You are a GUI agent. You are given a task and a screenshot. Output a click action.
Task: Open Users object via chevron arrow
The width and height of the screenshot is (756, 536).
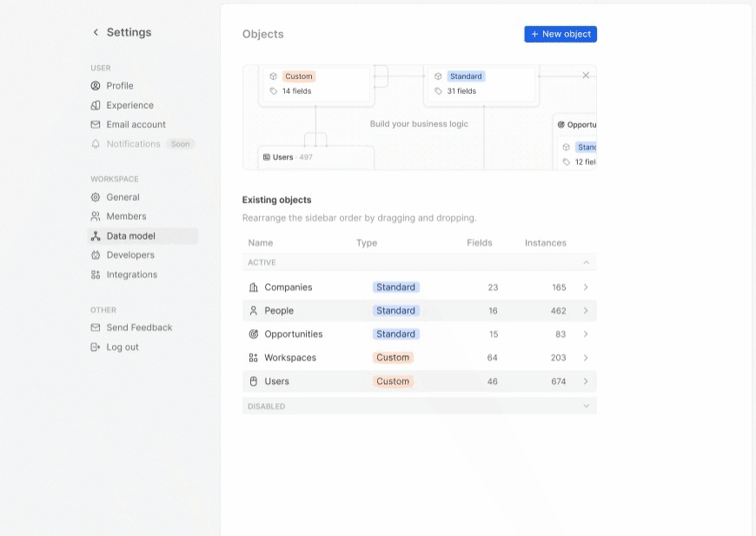point(586,381)
